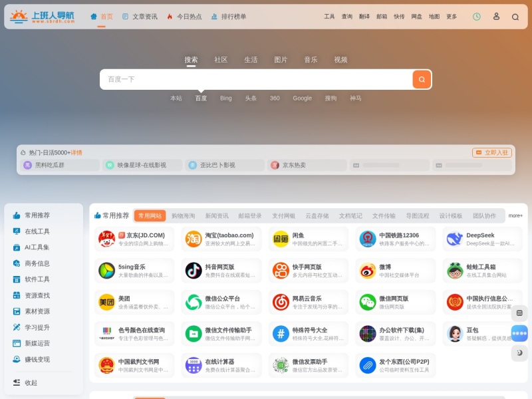Open the 发个东西 paperclip icon
532x399 pixels.
coord(368,365)
